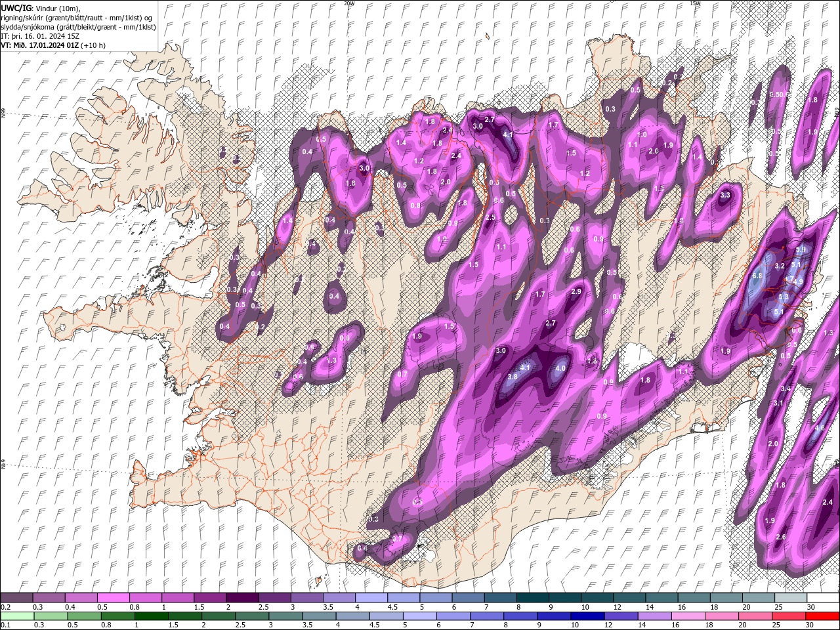The image size is (840, 630).
Task: Click the 3.8 precipitation value on the map
Action: pos(513,377)
